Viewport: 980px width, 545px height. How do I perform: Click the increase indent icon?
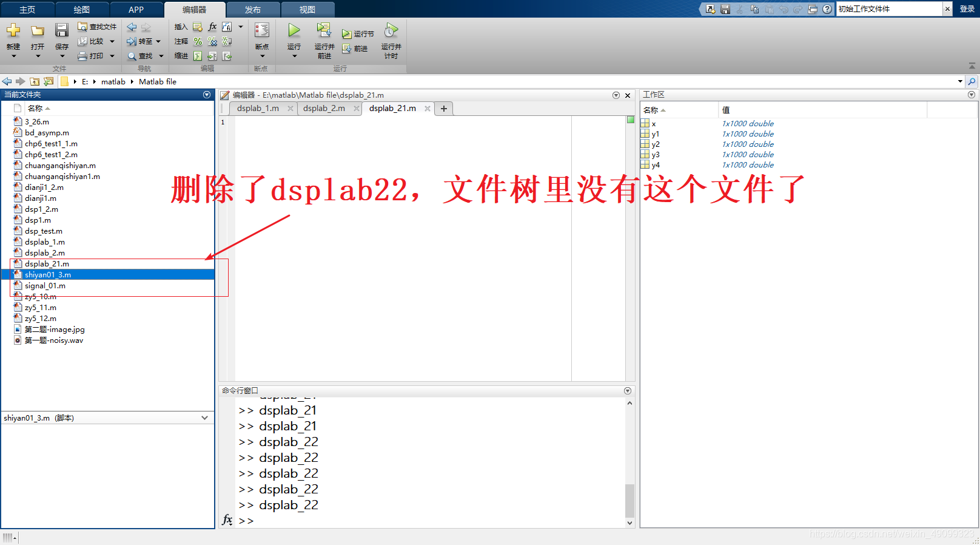(x=212, y=56)
